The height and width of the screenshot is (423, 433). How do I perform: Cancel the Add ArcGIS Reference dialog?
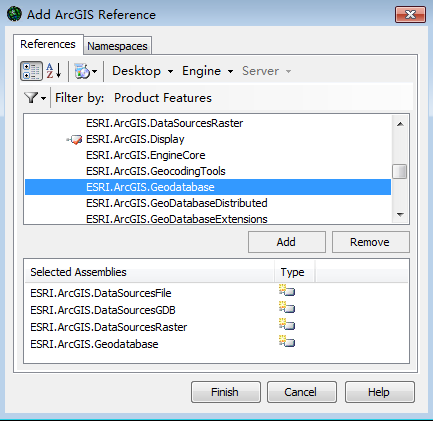point(302,392)
